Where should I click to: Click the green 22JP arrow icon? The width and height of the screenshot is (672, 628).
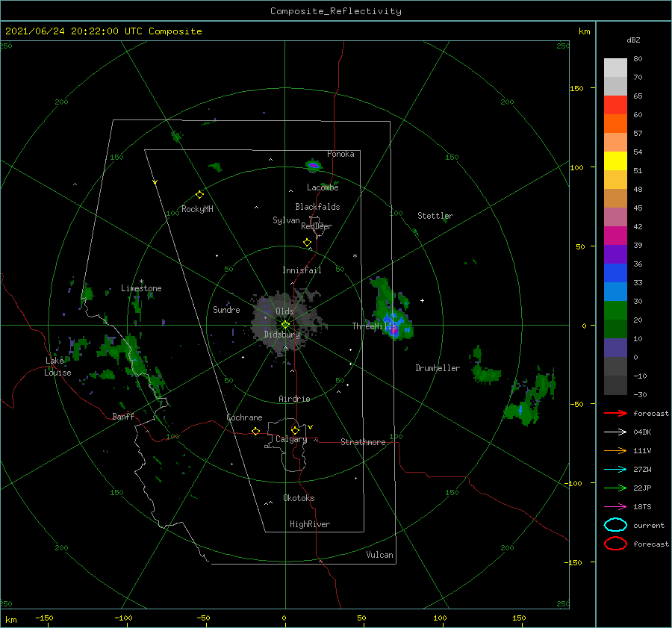pyautogui.click(x=615, y=488)
